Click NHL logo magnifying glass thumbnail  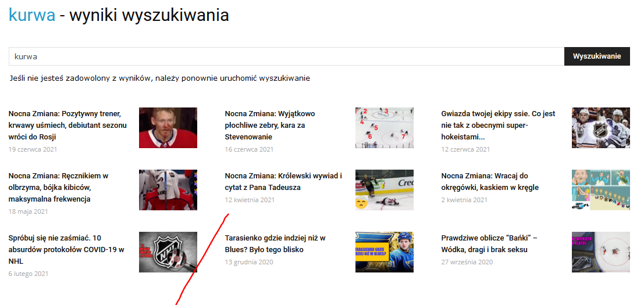pos(168,252)
